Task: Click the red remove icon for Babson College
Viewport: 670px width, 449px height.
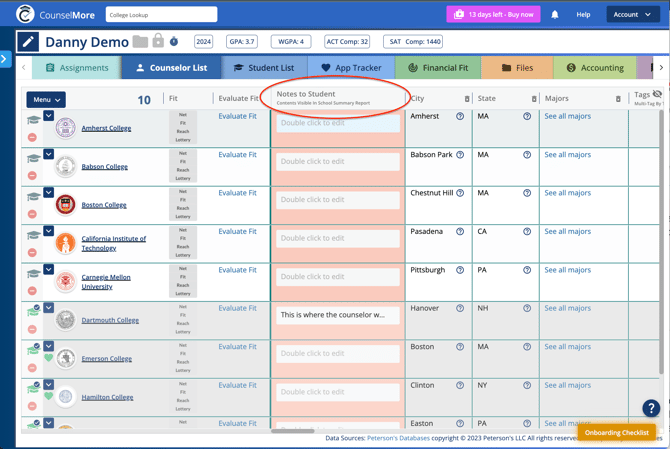Action: (x=32, y=175)
